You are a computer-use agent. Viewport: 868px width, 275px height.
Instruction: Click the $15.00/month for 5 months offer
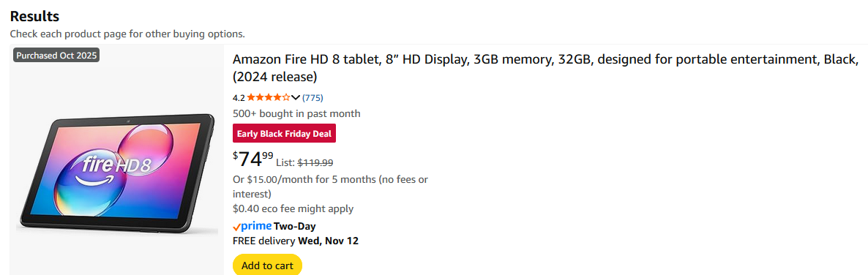tap(330, 187)
